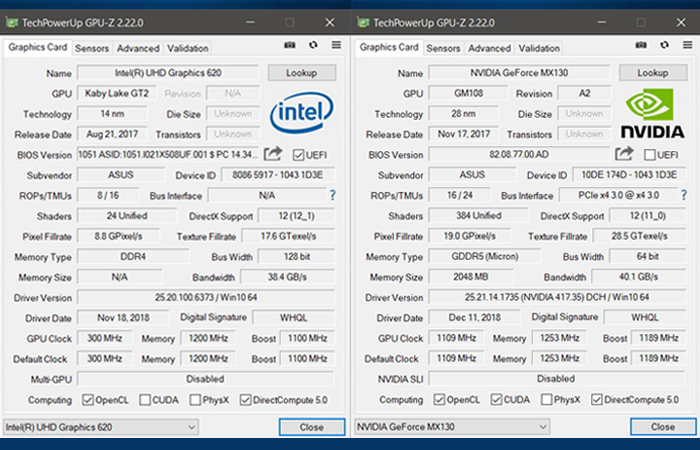
Task: Click the Intel logo
Action: tap(301, 112)
